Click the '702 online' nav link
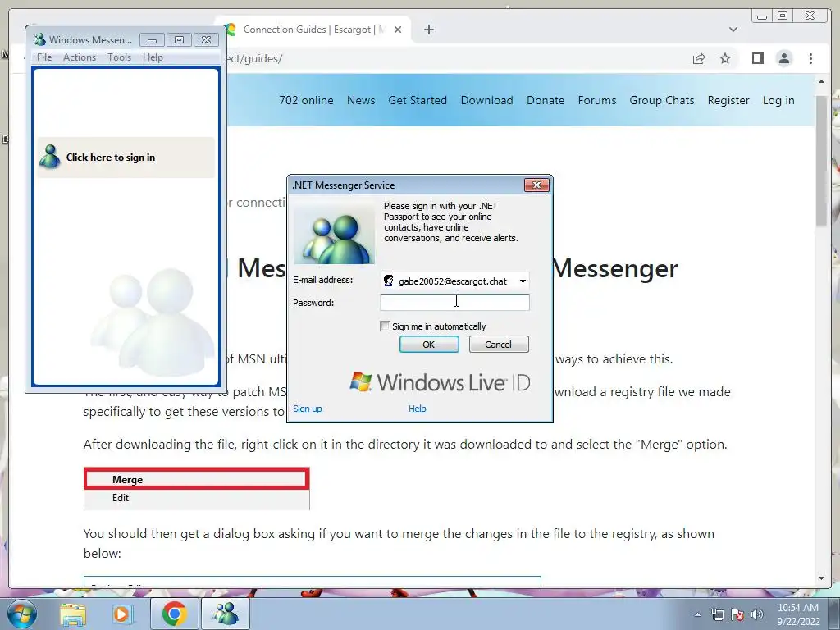The image size is (840, 630). pyautogui.click(x=306, y=100)
